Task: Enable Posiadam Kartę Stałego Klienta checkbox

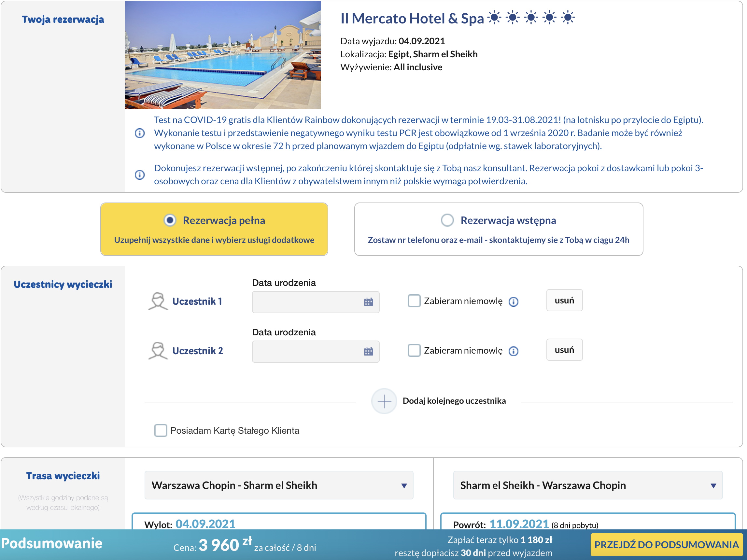Action: click(161, 430)
